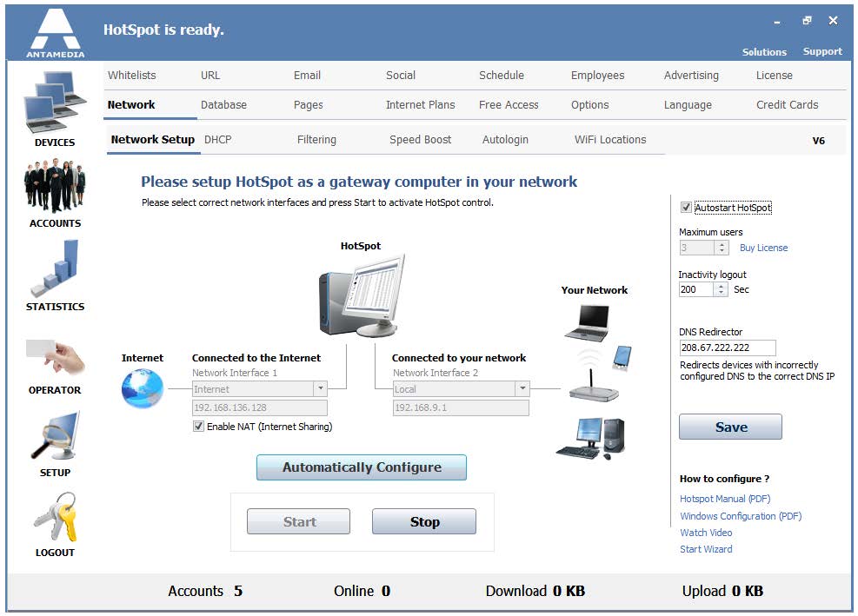858x616 pixels.
Task: Click the smartphone icon in Your Network
Action: tap(622, 358)
